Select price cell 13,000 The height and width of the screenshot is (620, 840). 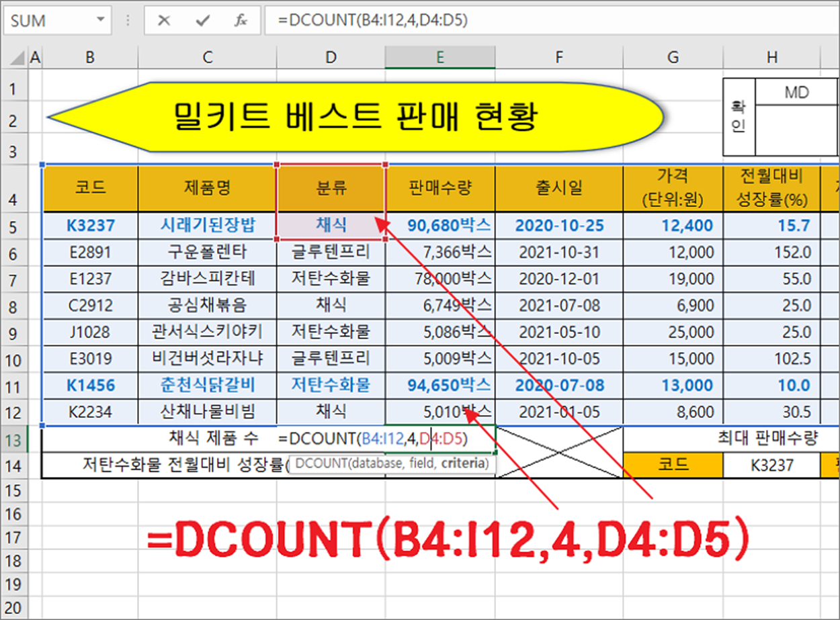point(673,386)
